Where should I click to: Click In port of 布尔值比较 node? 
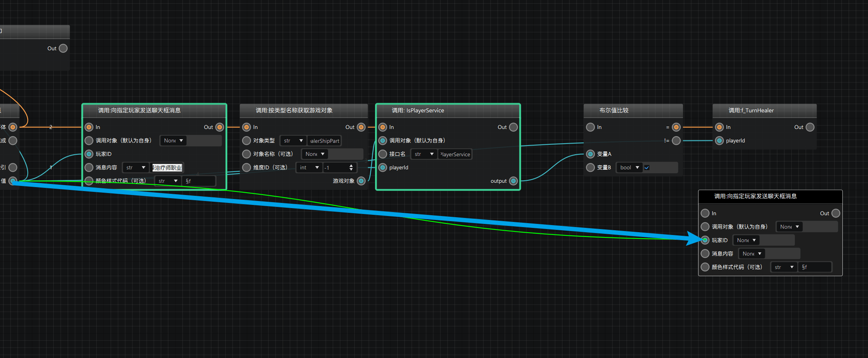591,127
